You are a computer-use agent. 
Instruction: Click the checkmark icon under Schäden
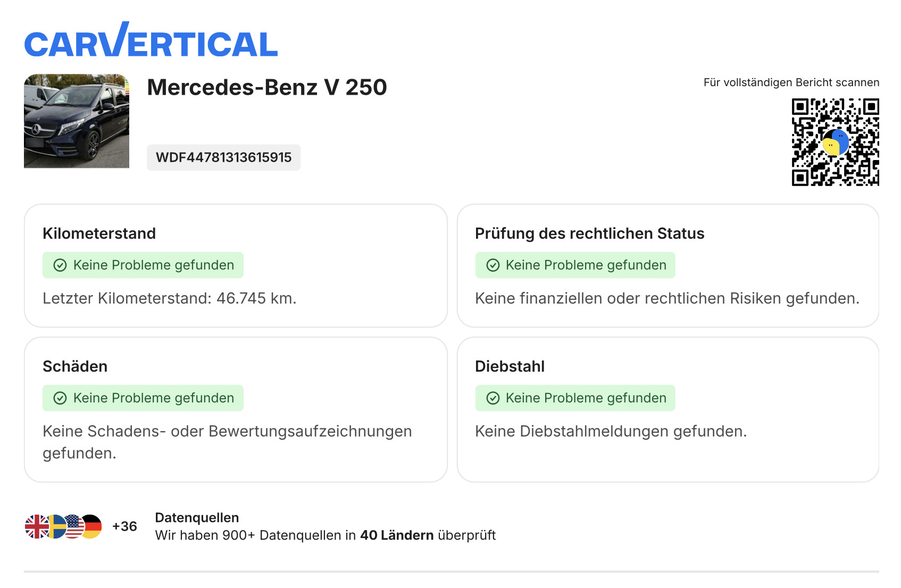tap(60, 398)
